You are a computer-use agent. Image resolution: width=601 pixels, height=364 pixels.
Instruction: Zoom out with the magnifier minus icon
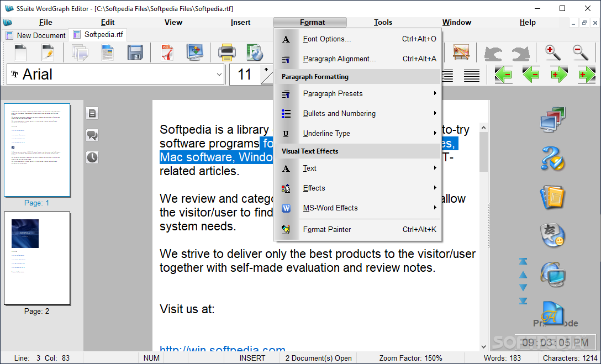pos(581,52)
